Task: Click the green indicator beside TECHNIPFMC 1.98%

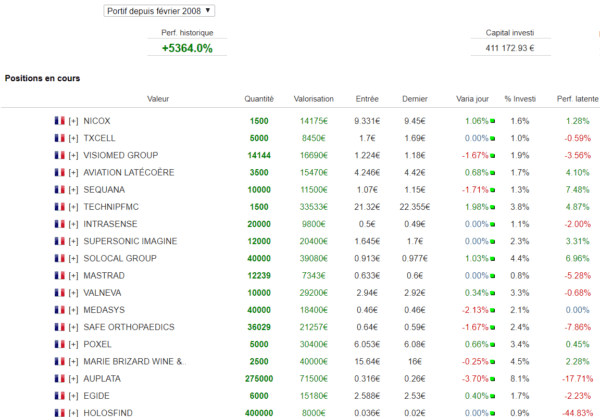Action: click(492, 207)
